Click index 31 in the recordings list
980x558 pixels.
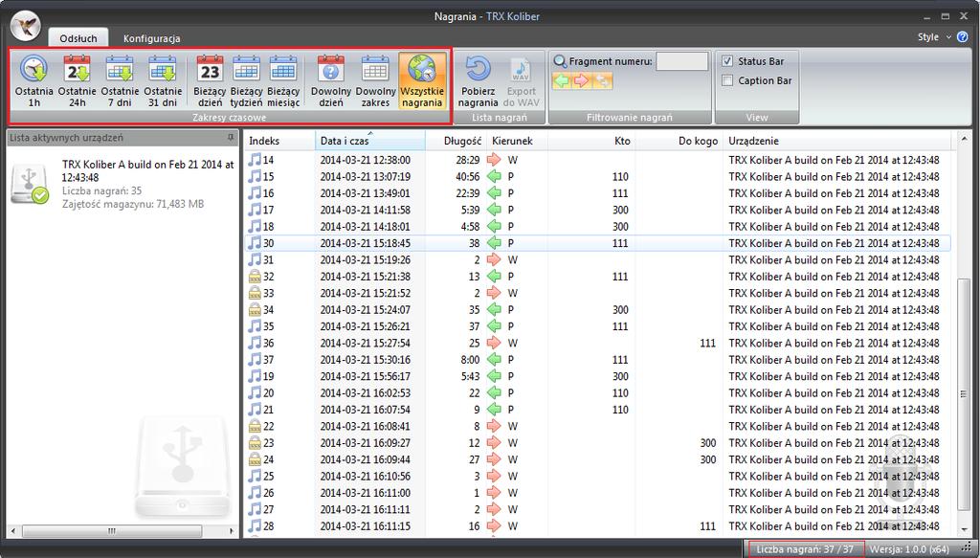pos(268,259)
